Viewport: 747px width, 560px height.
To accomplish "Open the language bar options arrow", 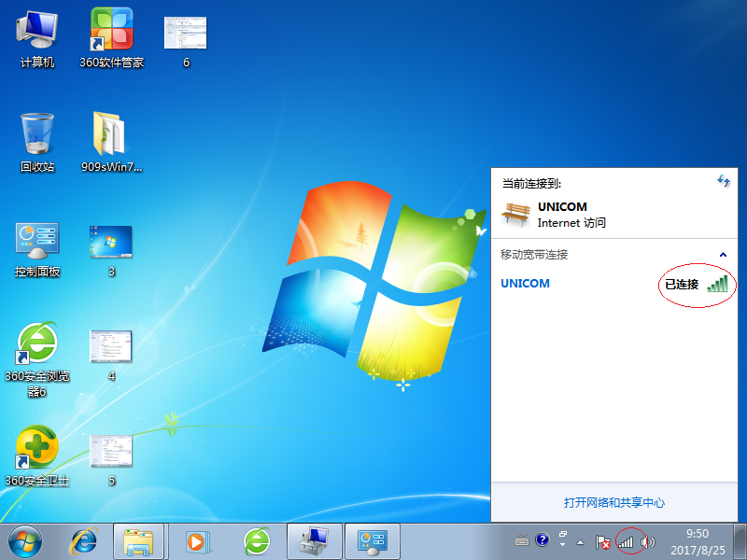I will [563, 544].
